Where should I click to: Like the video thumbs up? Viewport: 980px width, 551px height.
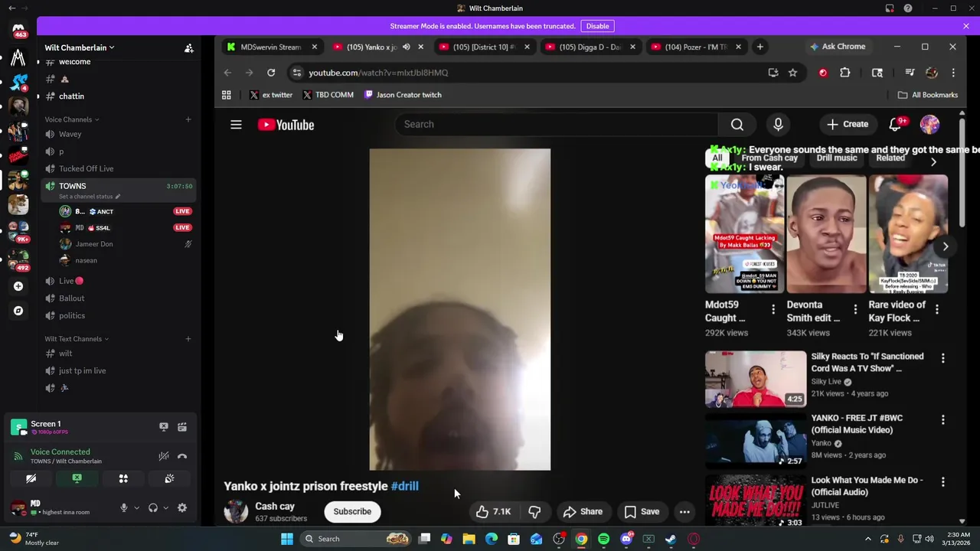pyautogui.click(x=493, y=511)
